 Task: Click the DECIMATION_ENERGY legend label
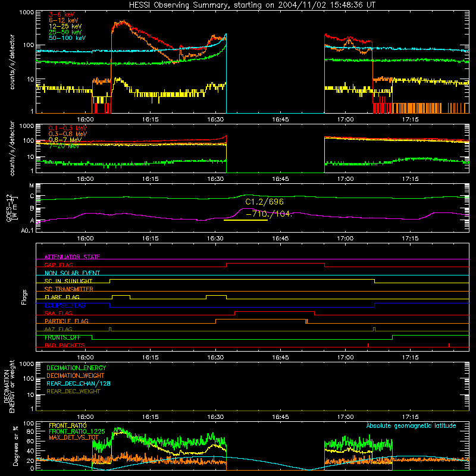coord(76,368)
